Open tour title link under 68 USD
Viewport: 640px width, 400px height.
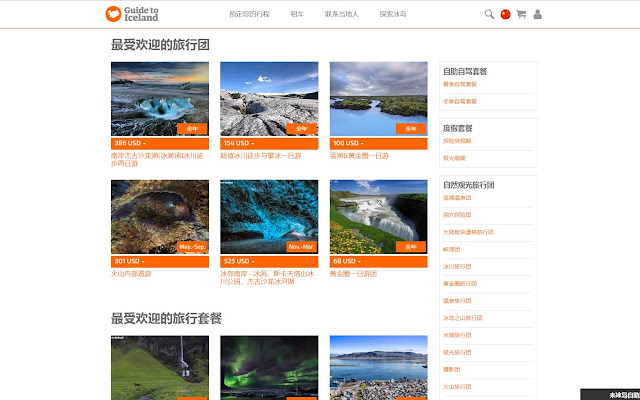coord(353,273)
